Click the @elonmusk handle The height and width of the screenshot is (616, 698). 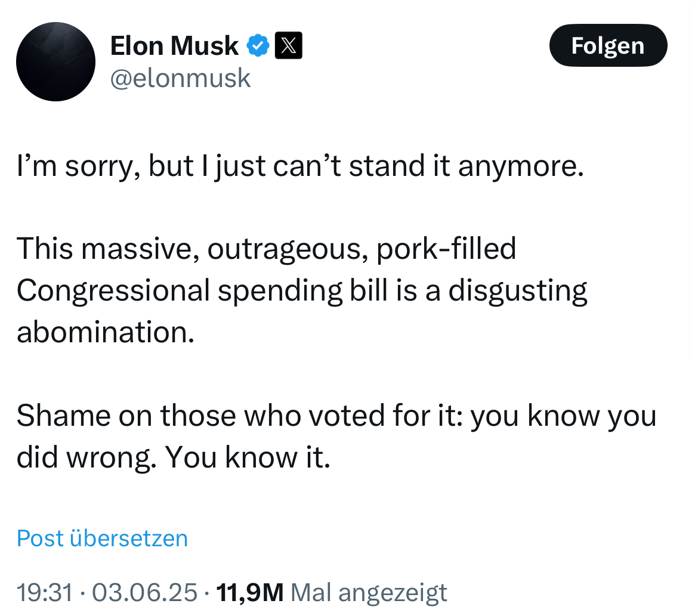pyautogui.click(x=180, y=78)
